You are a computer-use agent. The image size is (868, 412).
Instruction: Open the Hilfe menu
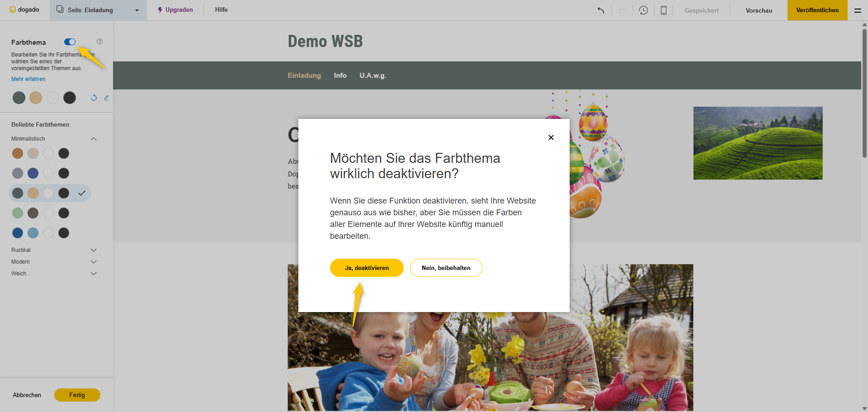[221, 10]
